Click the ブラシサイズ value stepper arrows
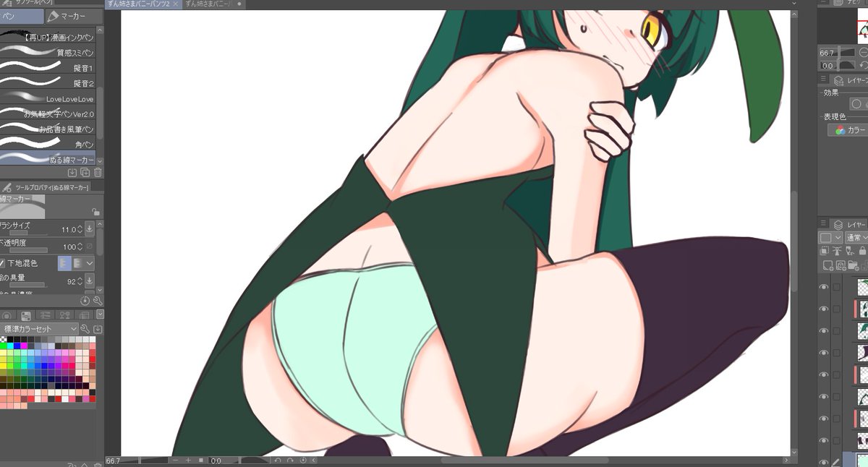This screenshot has width=868, height=467. pyautogui.click(x=80, y=229)
